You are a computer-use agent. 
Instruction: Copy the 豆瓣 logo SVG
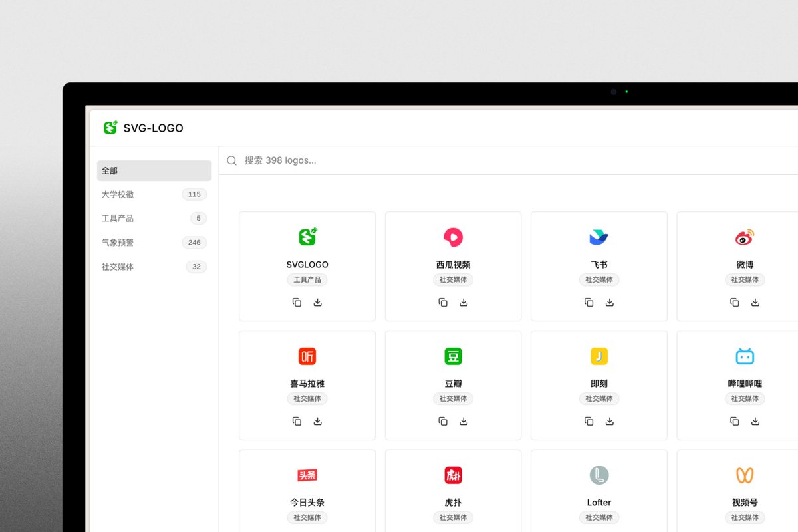click(x=443, y=422)
